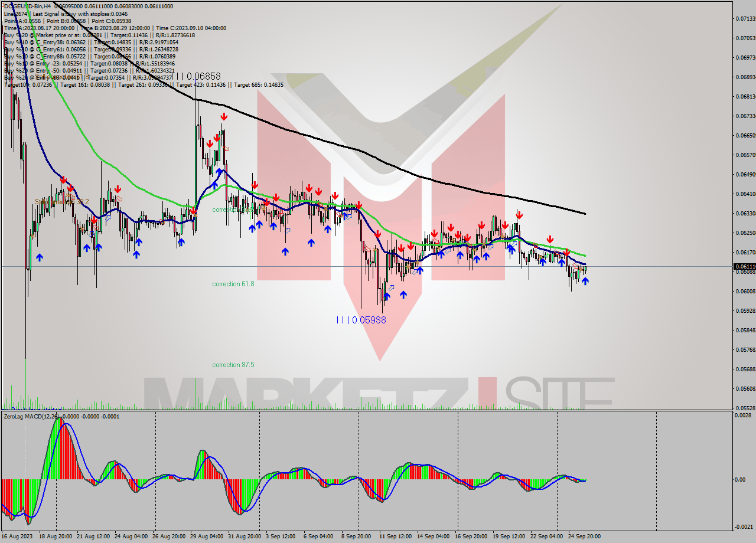Click the 0.0568 price scale value
Screen dimensions: 756x543
click(x=744, y=369)
